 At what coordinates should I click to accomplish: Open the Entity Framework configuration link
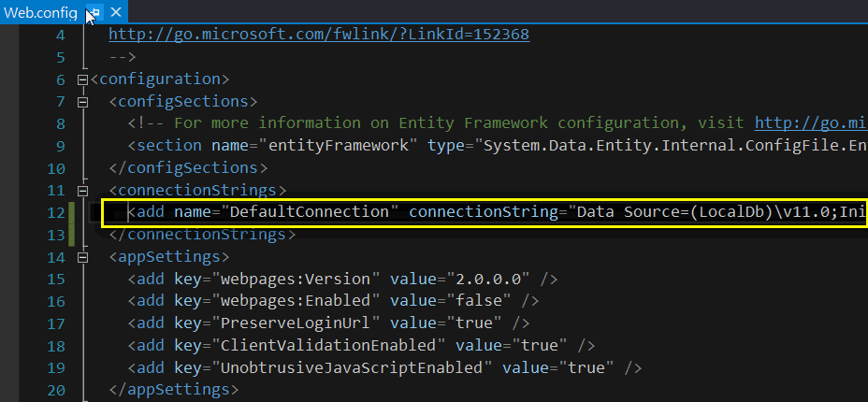[x=810, y=123]
